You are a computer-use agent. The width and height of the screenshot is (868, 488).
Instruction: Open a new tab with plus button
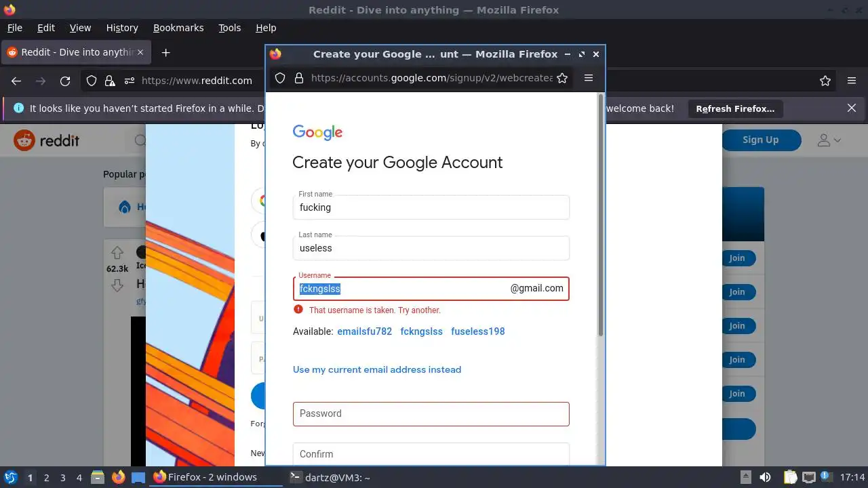pyautogui.click(x=165, y=52)
